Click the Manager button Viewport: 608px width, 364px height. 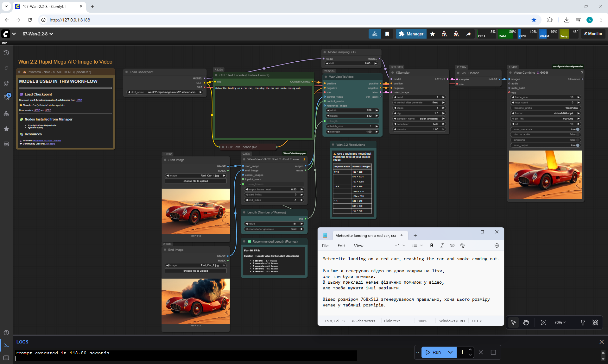pyautogui.click(x=411, y=34)
